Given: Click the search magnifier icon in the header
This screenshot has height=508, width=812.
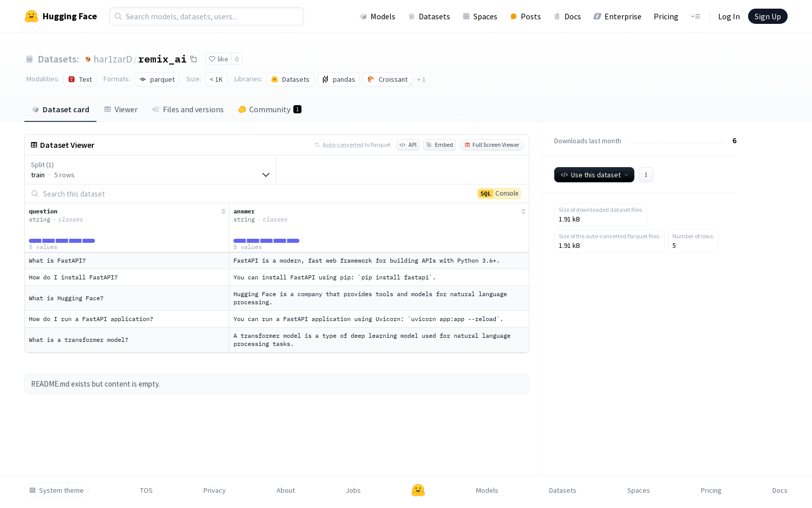Looking at the screenshot, I should 118,16.
